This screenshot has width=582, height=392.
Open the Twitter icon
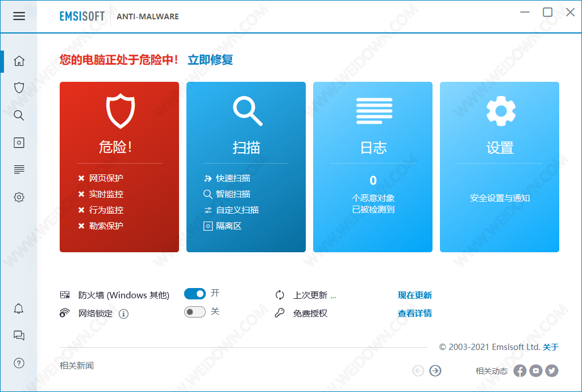coord(552,370)
